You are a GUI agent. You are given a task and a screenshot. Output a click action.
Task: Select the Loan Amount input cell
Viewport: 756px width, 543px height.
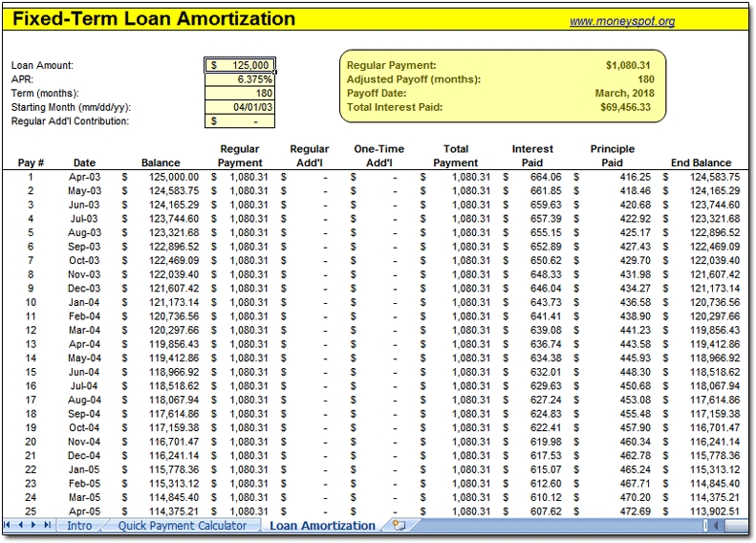[240, 65]
